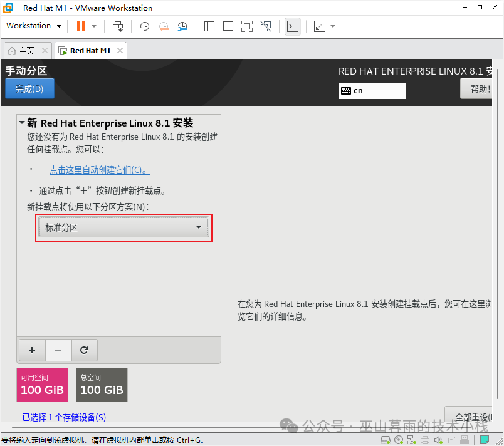Toggle the thumbnail bar visibility
This screenshot has height=446, width=504.
[228, 26]
